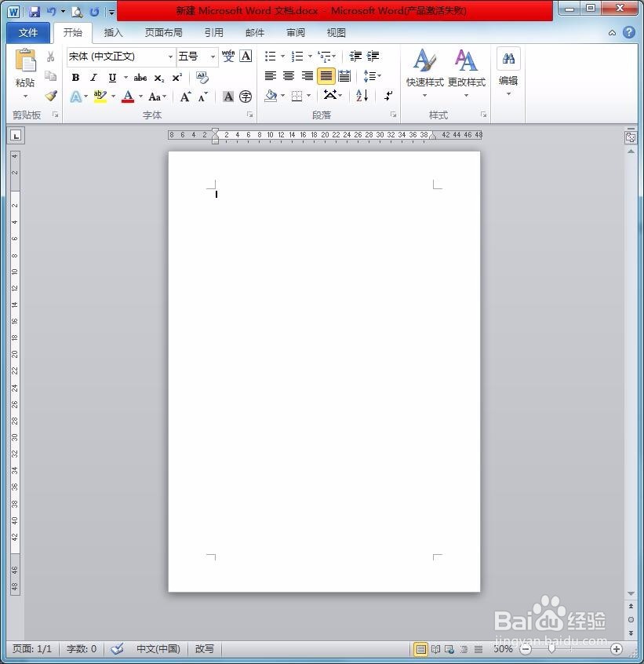Screen dimensions: 644x664
Task: Open the borders dropdown arrow
Action: [x=308, y=96]
